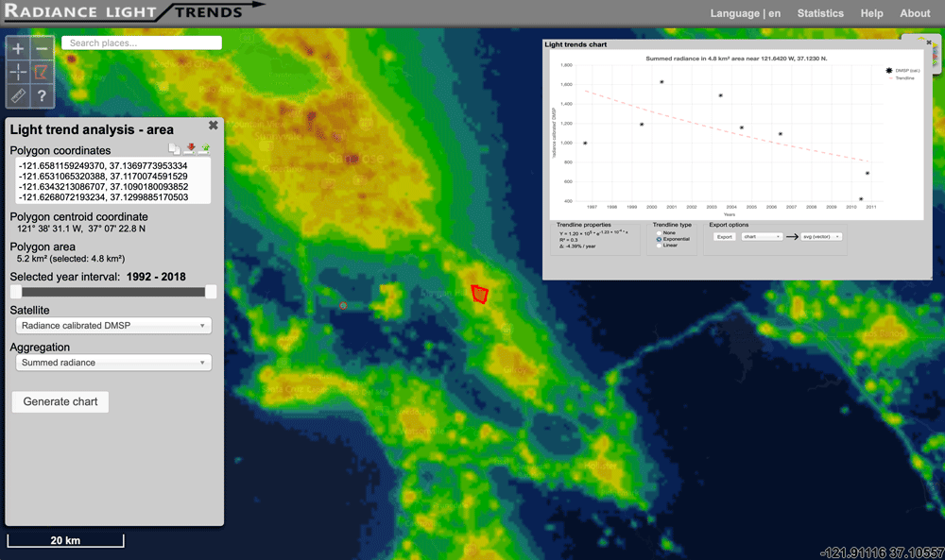Select the None trendline type
This screenshot has height=560, width=945.
click(x=659, y=232)
